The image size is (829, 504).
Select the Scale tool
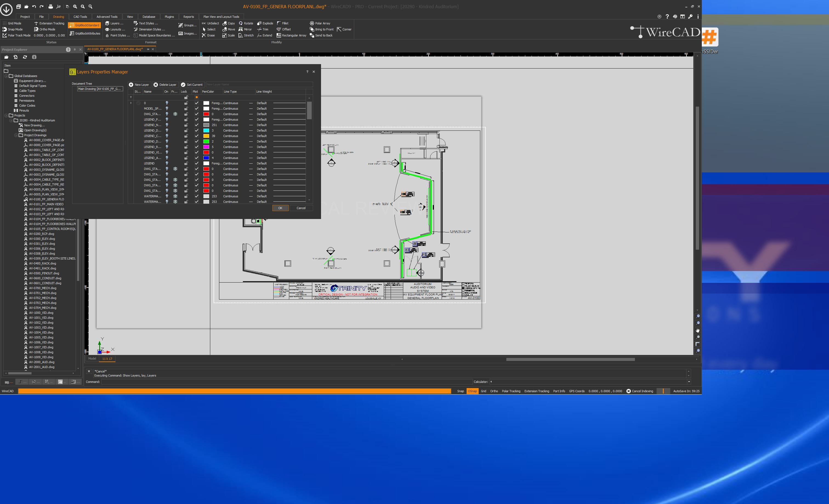pos(228,35)
